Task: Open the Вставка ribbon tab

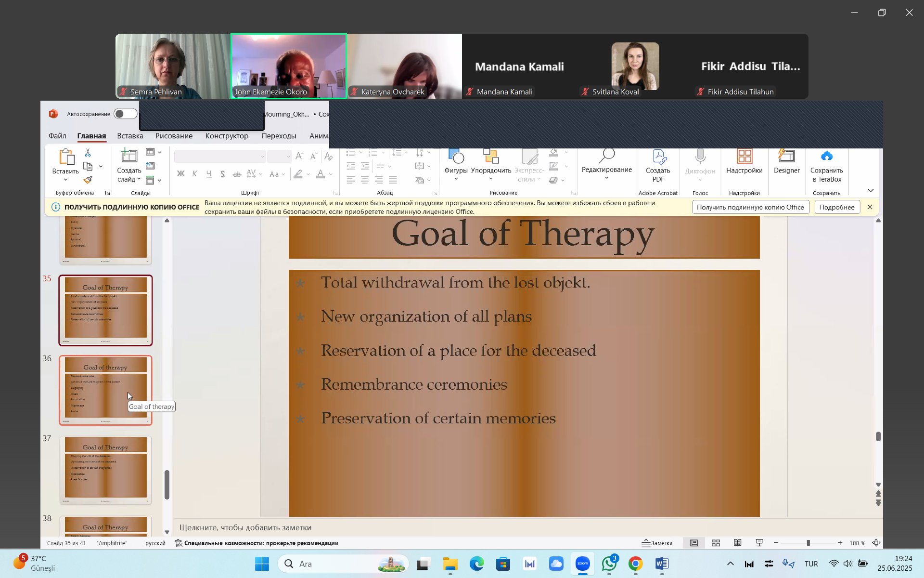Action: (x=130, y=136)
